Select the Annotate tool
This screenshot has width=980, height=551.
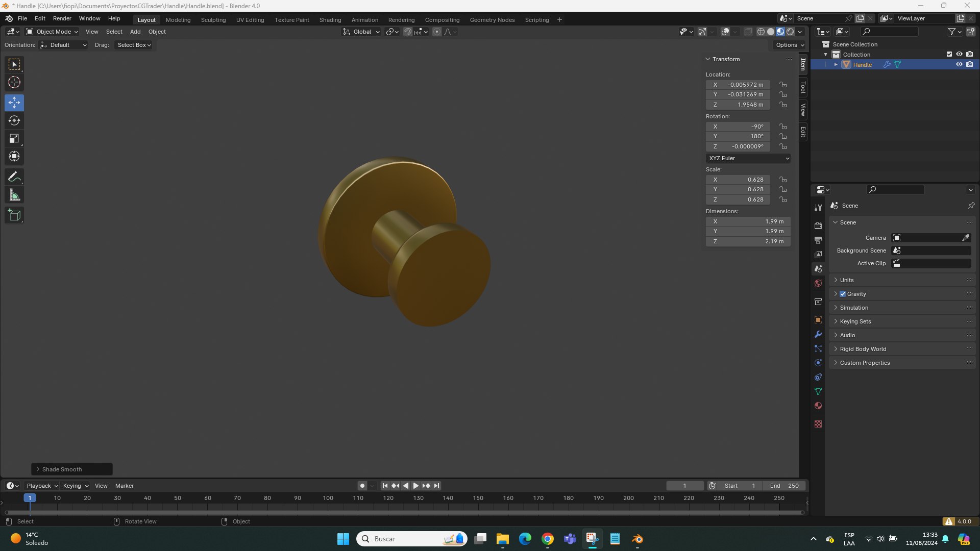(x=14, y=177)
